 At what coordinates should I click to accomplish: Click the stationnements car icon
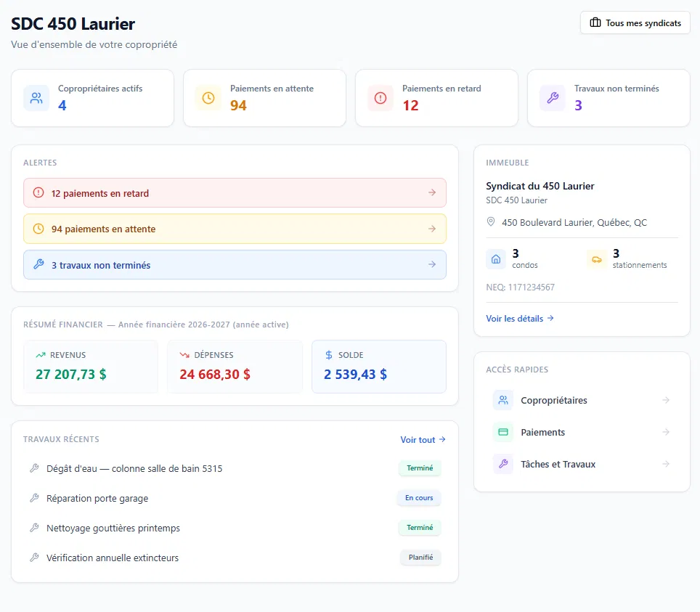click(x=596, y=259)
